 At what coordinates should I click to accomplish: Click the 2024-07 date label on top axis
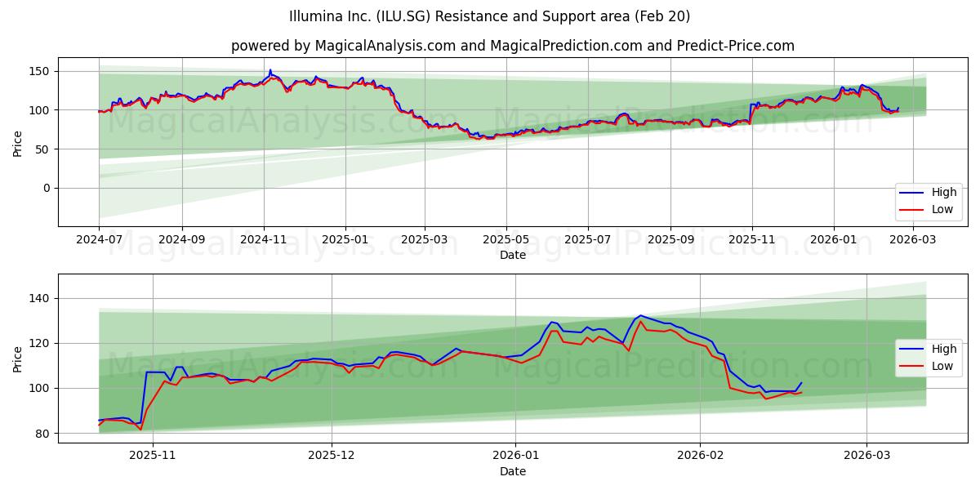(x=99, y=241)
